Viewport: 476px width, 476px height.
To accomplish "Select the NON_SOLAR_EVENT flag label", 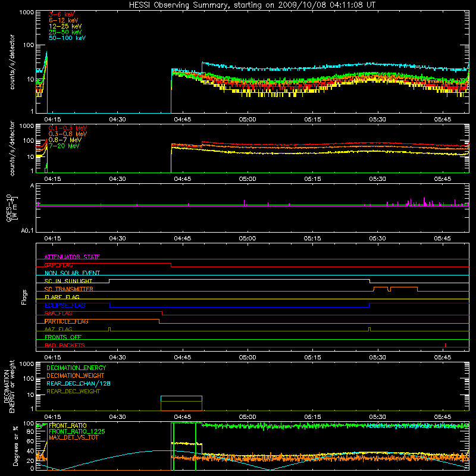I will [72, 273].
